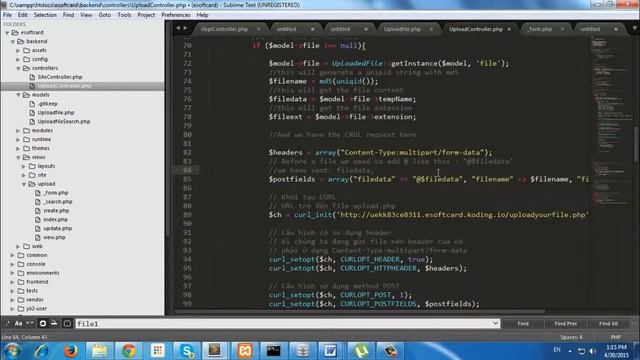The width and height of the screenshot is (640, 360).
Task: Open the Edit menu
Action: click(x=22, y=15)
